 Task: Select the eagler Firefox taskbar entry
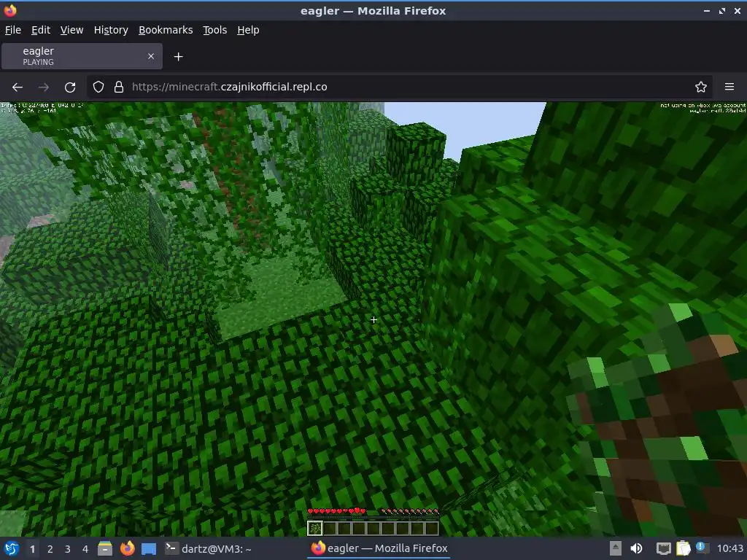click(x=379, y=548)
